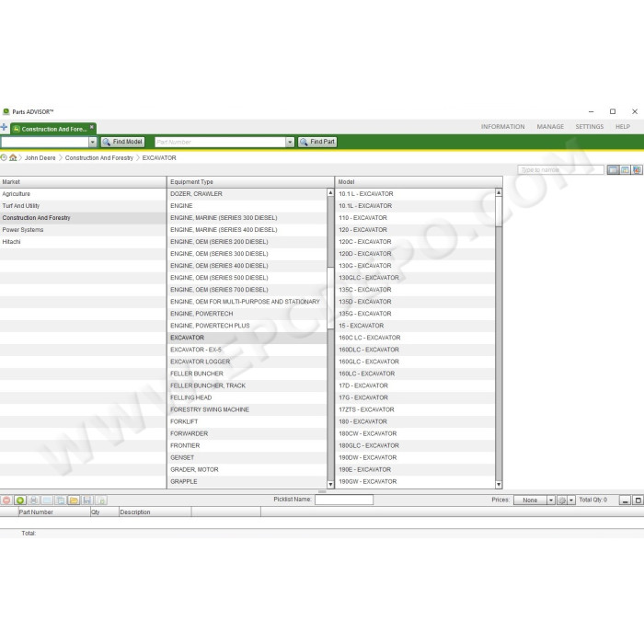The width and height of the screenshot is (644, 644).
Task: Select DOZER, CRAWLER equipment type
Action: [247, 194]
